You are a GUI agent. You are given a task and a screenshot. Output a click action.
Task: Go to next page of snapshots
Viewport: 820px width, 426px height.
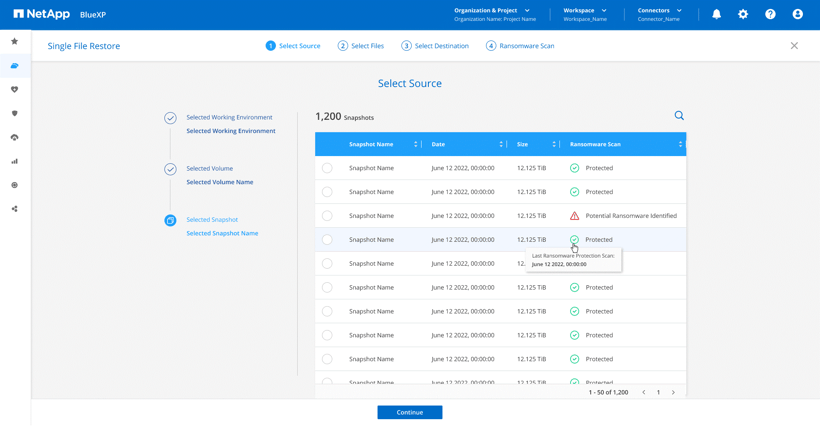tap(673, 392)
